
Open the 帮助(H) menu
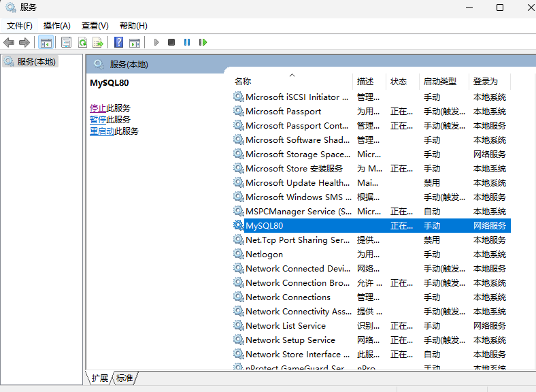pyautogui.click(x=133, y=26)
